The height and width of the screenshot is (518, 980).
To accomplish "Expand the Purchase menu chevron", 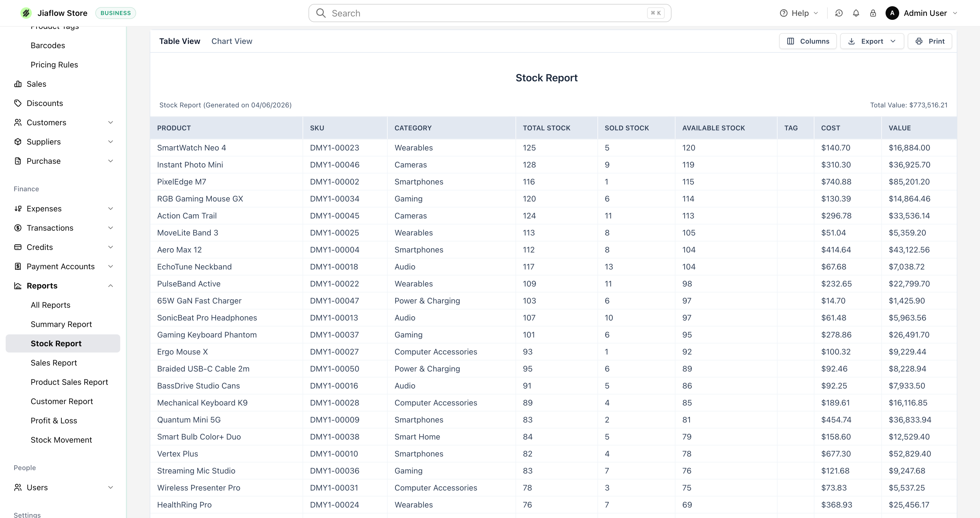I will [x=110, y=161].
